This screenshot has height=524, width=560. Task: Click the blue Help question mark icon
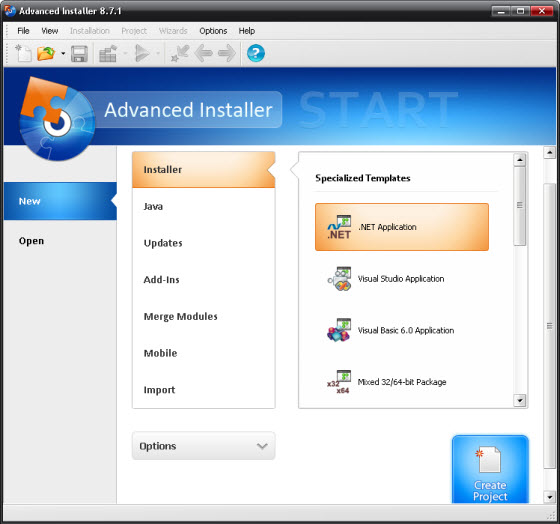(x=256, y=54)
